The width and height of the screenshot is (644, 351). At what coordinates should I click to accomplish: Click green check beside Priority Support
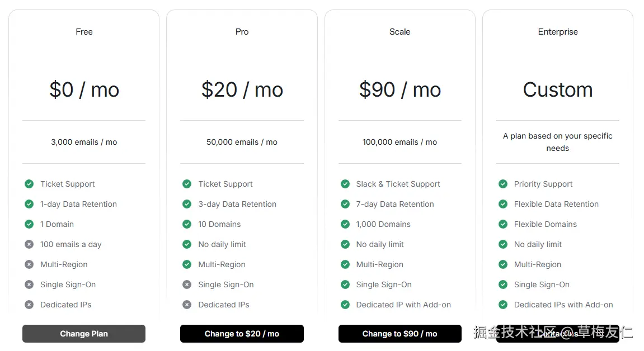click(503, 184)
